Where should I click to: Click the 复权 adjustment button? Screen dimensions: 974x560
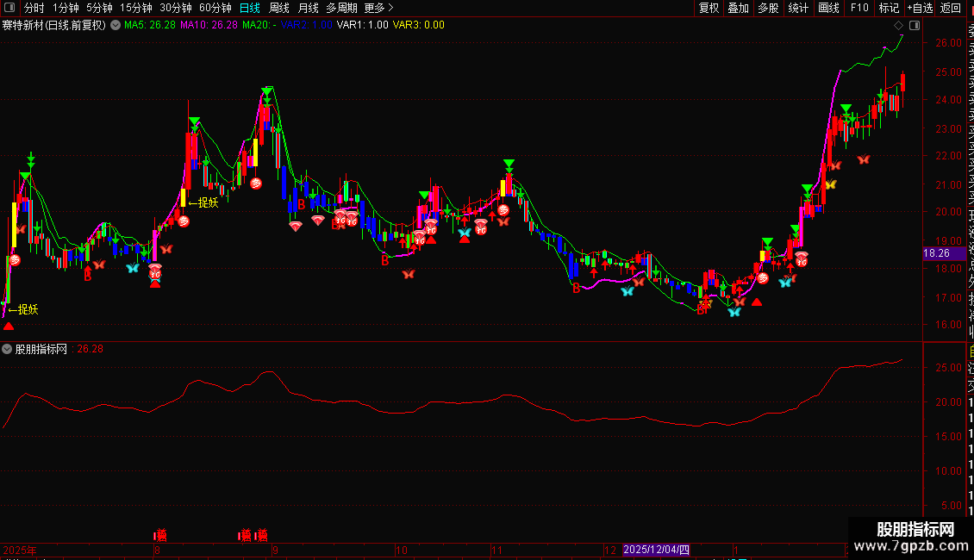709,8
